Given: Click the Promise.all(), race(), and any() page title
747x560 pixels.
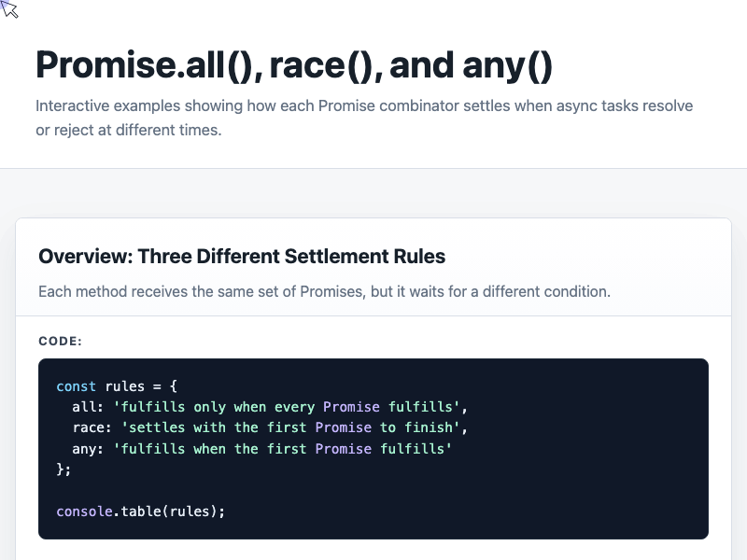Looking at the screenshot, I should (294, 65).
